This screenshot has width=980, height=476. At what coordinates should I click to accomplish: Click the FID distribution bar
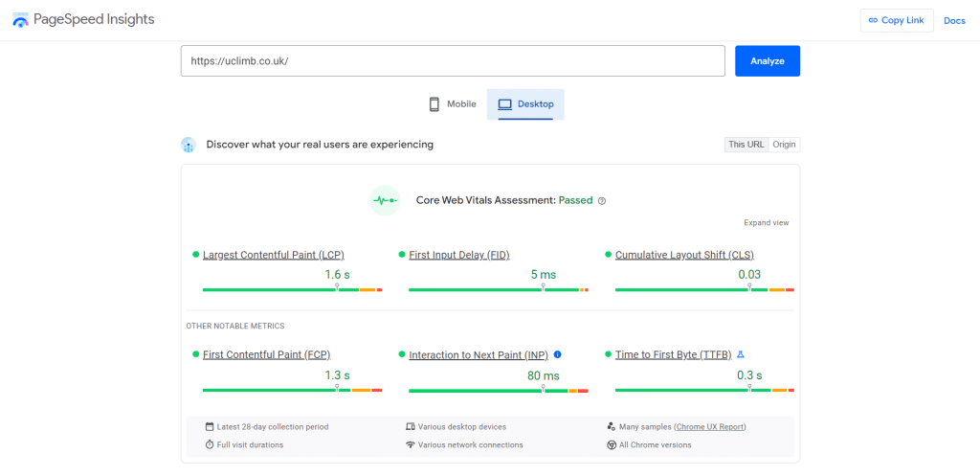coord(499,289)
